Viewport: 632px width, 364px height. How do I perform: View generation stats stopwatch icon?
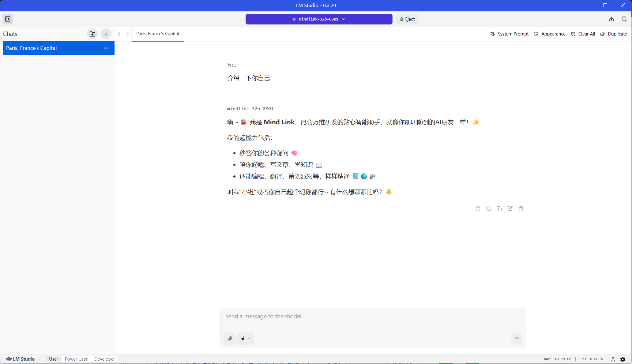click(x=478, y=209)
